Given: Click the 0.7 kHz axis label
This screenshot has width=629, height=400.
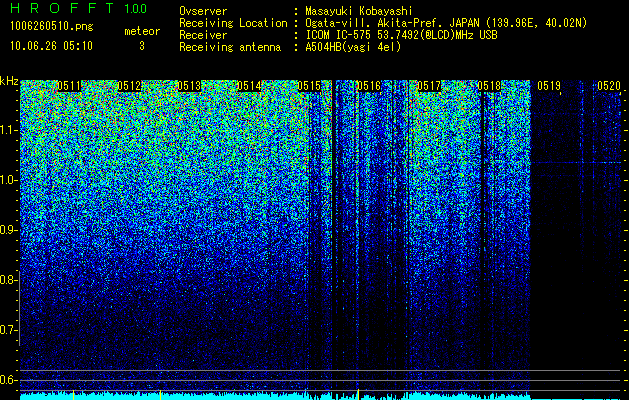Looking at the screenshot, I should click(x=8, y=330).
